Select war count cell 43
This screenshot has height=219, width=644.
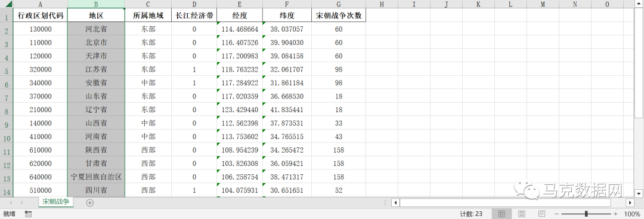(x=339, y=137)
